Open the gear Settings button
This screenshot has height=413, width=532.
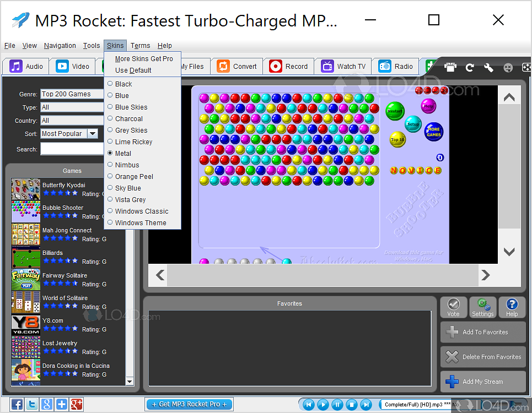point(482,307)
